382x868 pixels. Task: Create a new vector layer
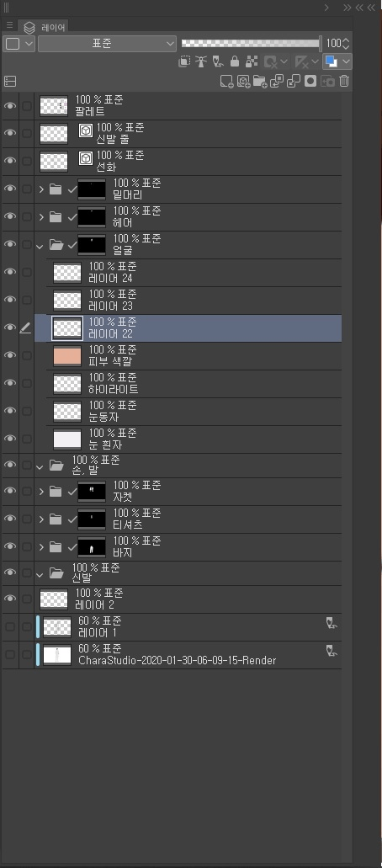[244, 82]
